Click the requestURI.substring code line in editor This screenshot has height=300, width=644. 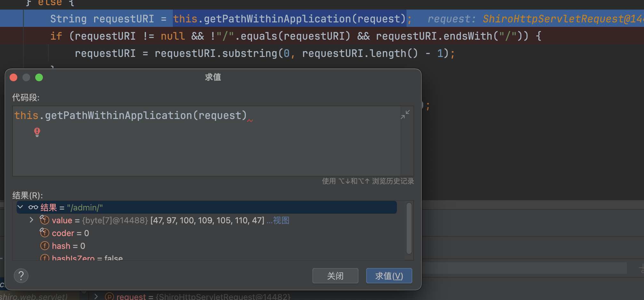(x=264, y=53)
